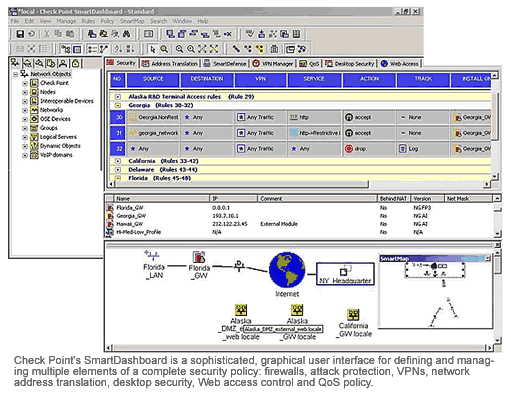Expand the Nodes tree node

25,92
